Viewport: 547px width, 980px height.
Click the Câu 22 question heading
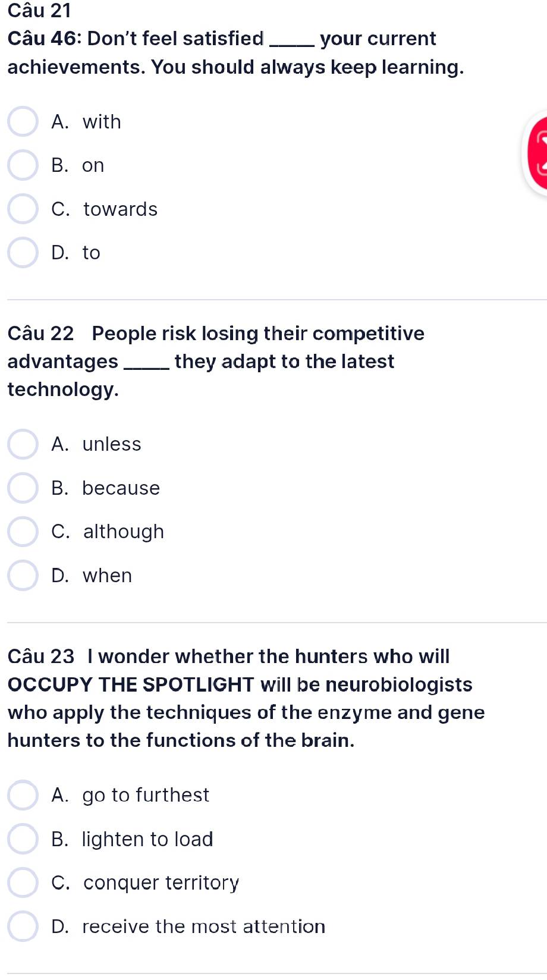[40, 333]
